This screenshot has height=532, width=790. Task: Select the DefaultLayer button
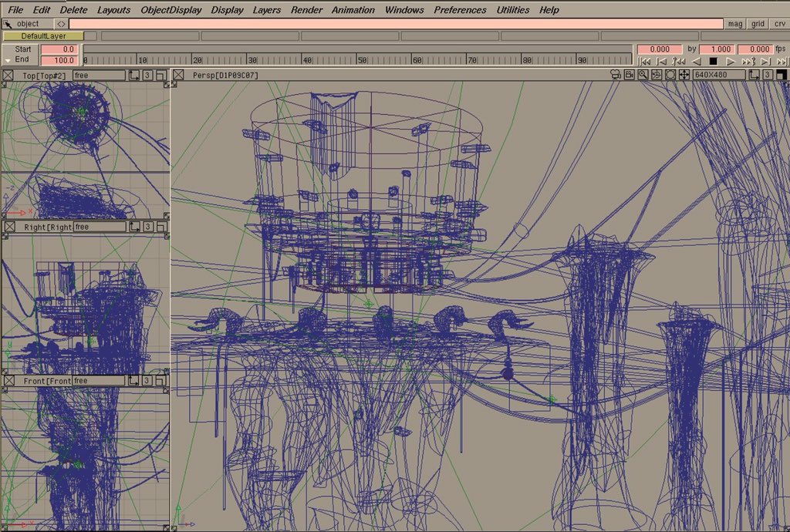tap(42, 36)
